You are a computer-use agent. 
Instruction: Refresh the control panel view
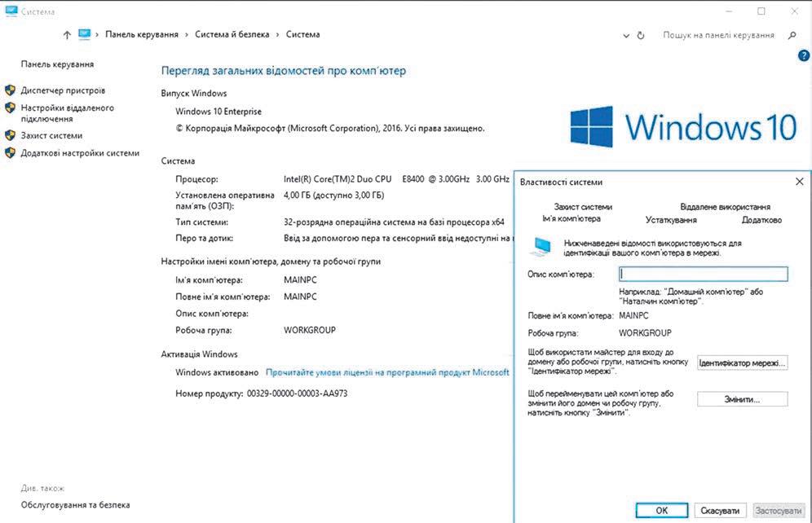tap(641, 35)
